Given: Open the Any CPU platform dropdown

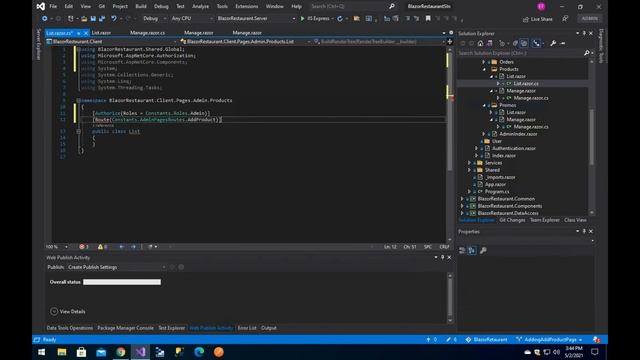Looking at the screenshot, I should [191, 18].
